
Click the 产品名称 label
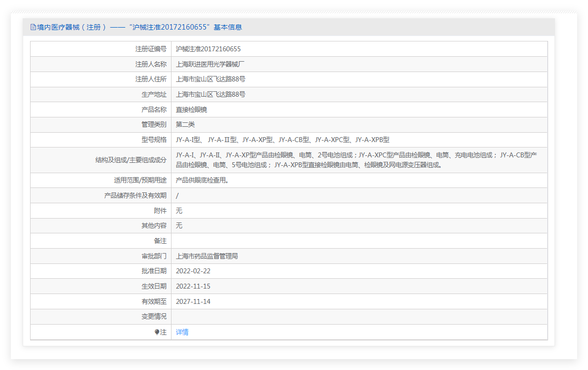pos(154,110)
